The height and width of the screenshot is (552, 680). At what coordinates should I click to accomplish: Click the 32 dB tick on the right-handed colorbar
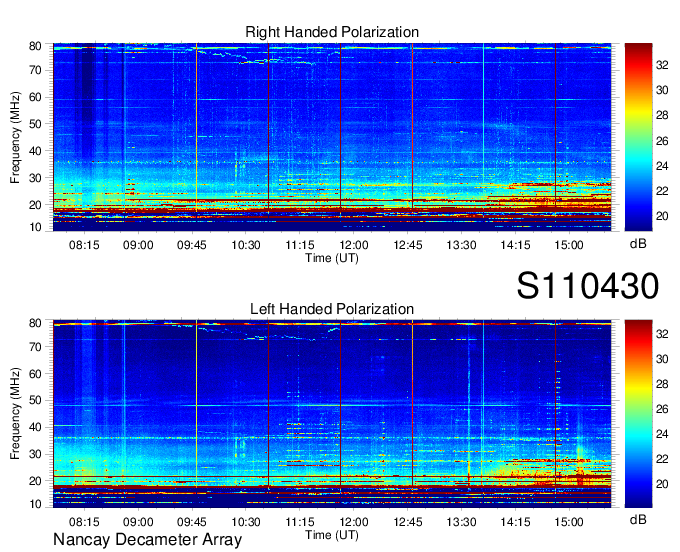pos(662,65)
